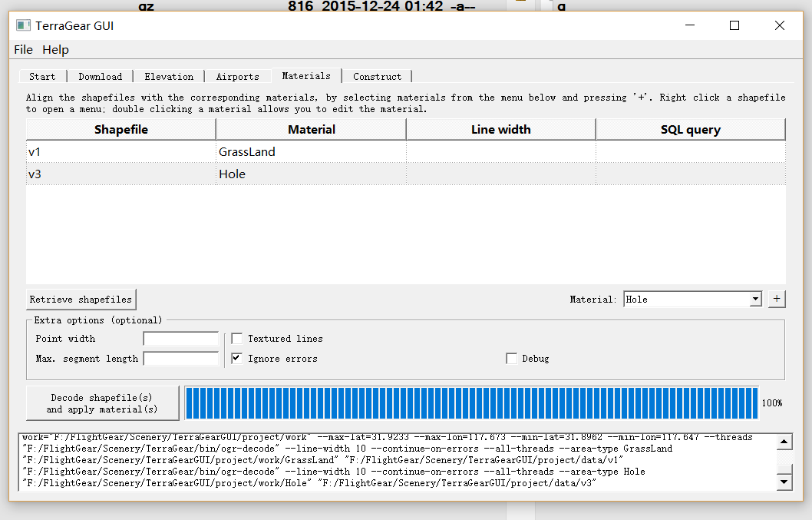Click the Line width cell for v1
Image resolution: width=812 pixels, height=520 pixels.
point(500,152)
